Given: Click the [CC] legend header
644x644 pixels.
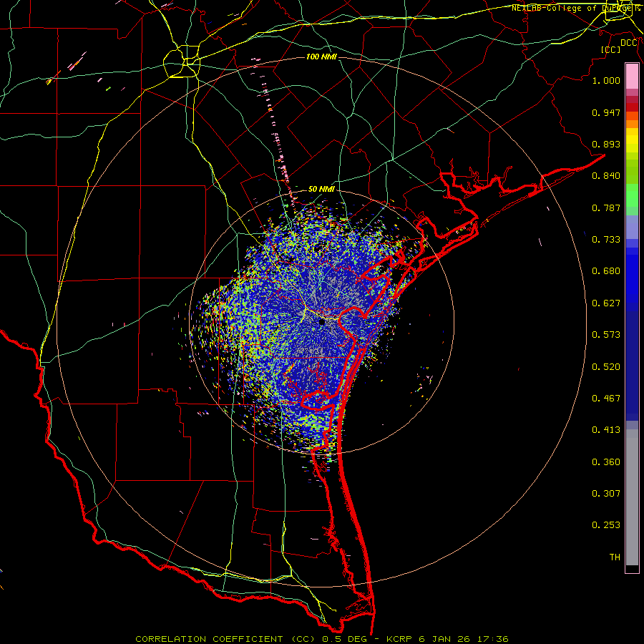Looking at the screenshot, I should tap(611, 49).
